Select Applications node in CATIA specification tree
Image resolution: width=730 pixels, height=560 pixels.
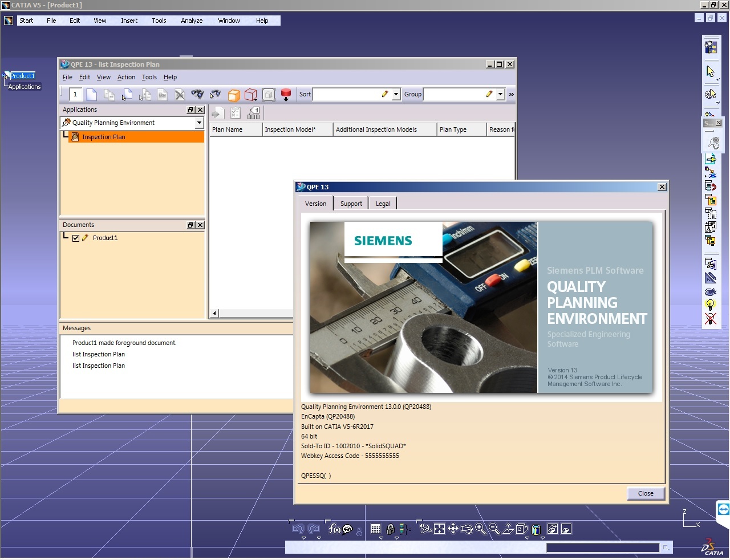point(25,87)
